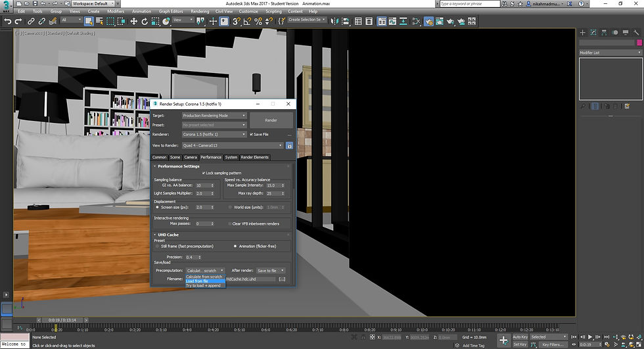This screenshot has width=644, height=349.
Task: Toggle the Save File checkbox
Action: [x=251, y=134]
